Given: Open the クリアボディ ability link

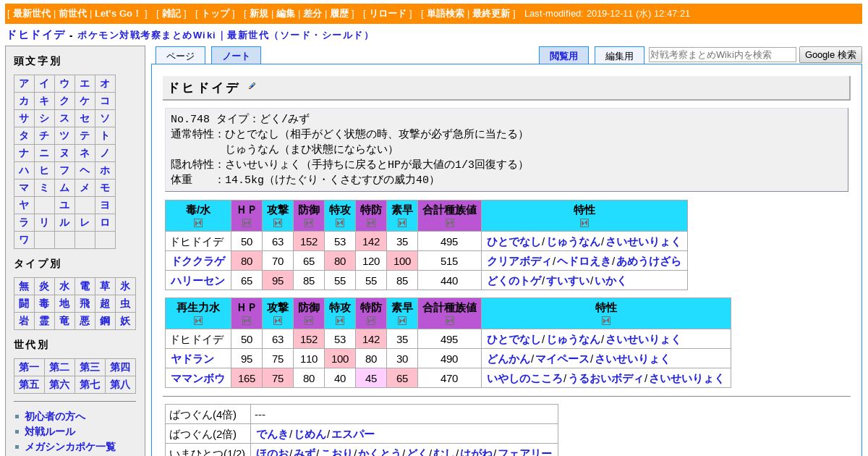Looking at the screenshot, I should tap(519, 261).
